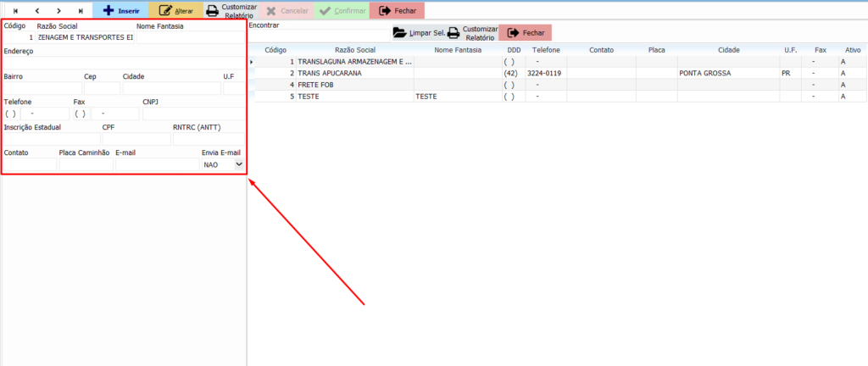This screenshot has height=366, width=868.
Task: Open Customizar Relatório beside Limpar Sel.
Action: 473,33
